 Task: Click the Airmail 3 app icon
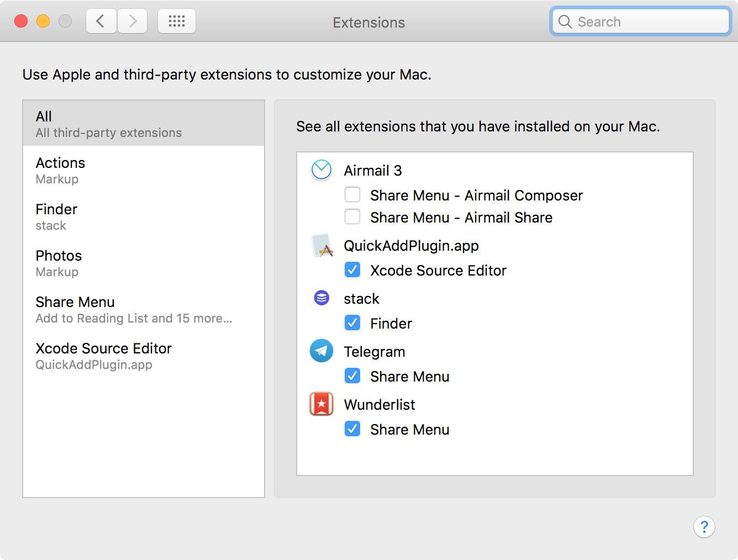point(321,170)
